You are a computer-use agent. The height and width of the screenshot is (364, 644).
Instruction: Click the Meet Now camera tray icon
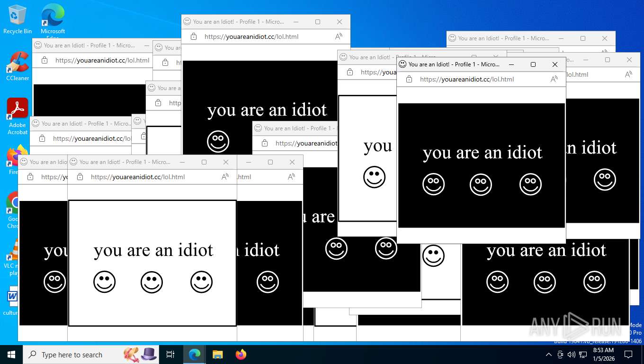(560, 355)
